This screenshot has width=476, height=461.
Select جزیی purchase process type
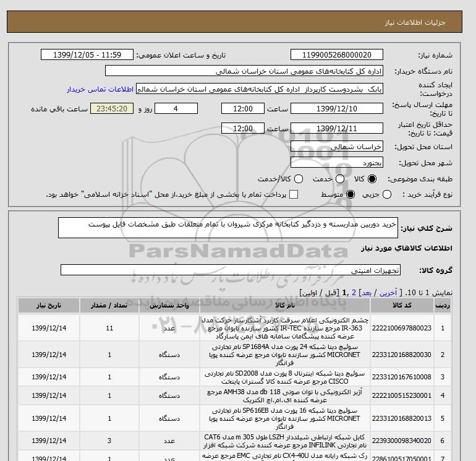[388, 194]
